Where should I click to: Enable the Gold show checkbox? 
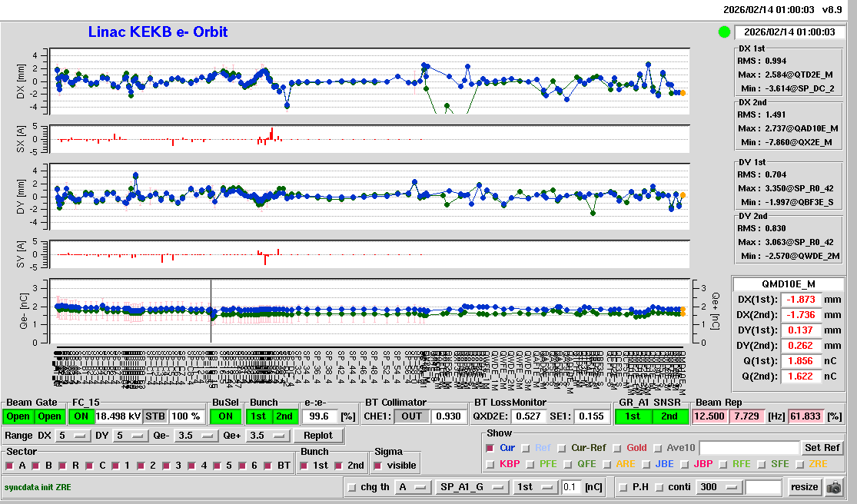[618, 447]
